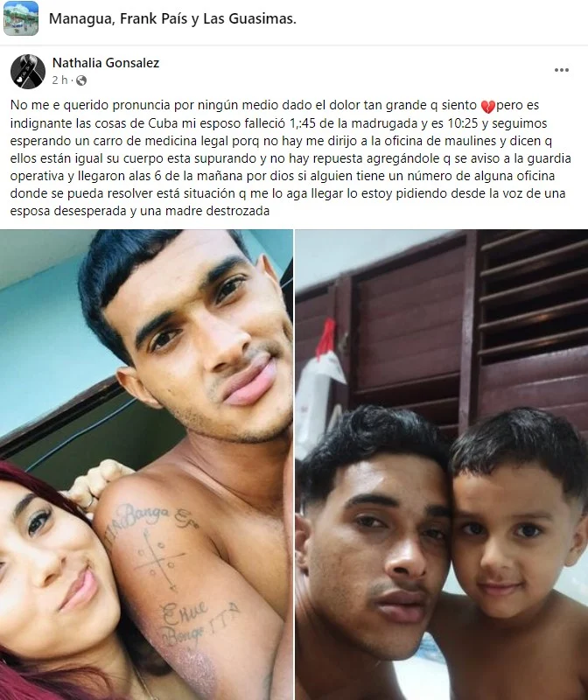Click the 2 h post timestamp
This screenshot has height=700, width=588.
tap(59, 80)
